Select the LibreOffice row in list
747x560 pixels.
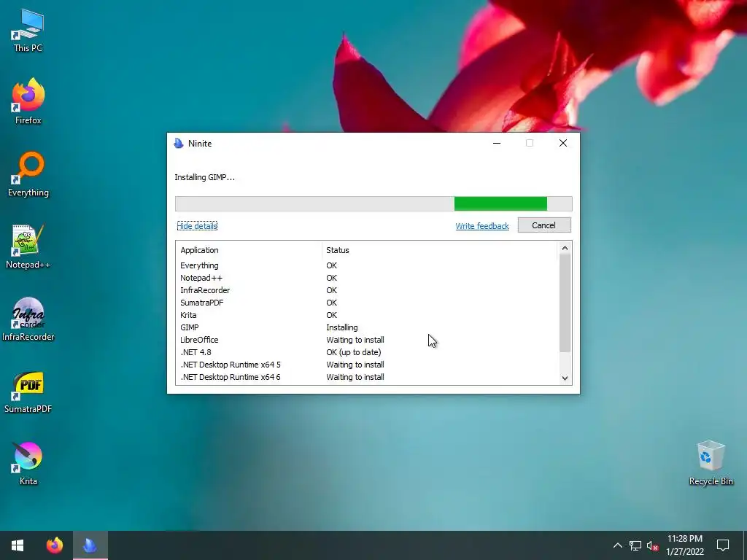pyautogui.click(x=367, y=340)
